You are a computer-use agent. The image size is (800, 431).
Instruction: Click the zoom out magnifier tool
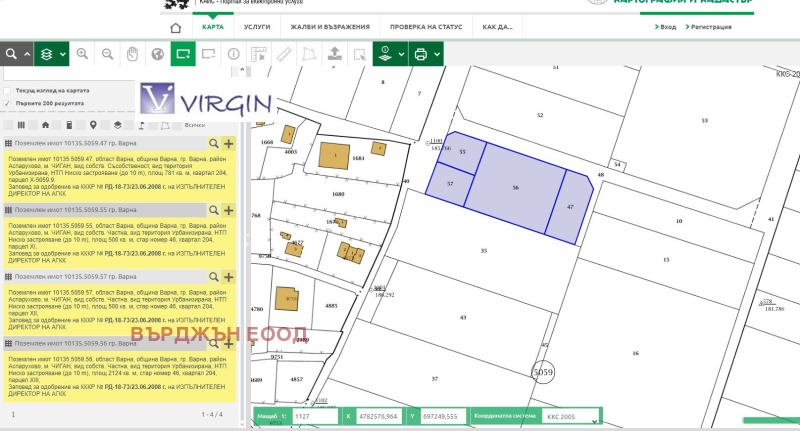tap(106, 54)
